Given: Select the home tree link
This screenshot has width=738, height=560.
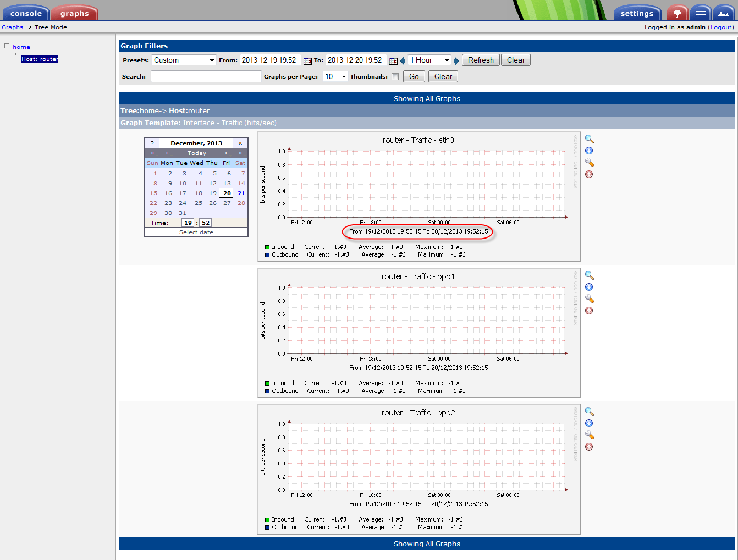Looking at the screenshot, I should pyautogui.click(x=21, y=47).
